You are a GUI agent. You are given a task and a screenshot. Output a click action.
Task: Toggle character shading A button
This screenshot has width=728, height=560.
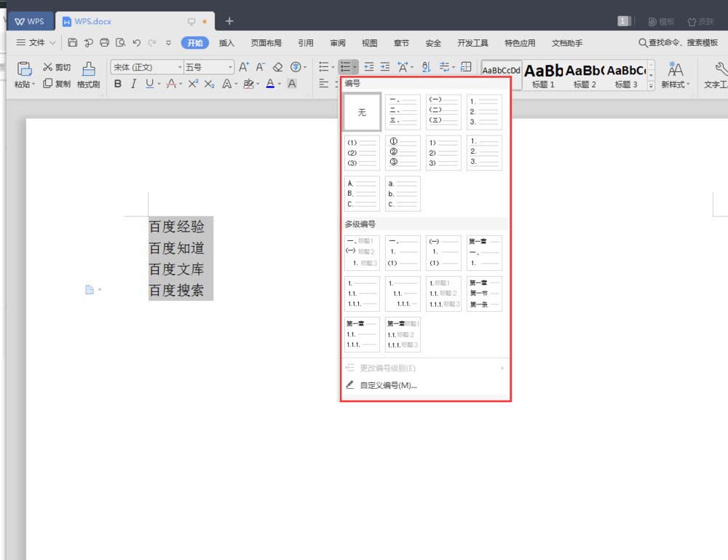(292, 84)
